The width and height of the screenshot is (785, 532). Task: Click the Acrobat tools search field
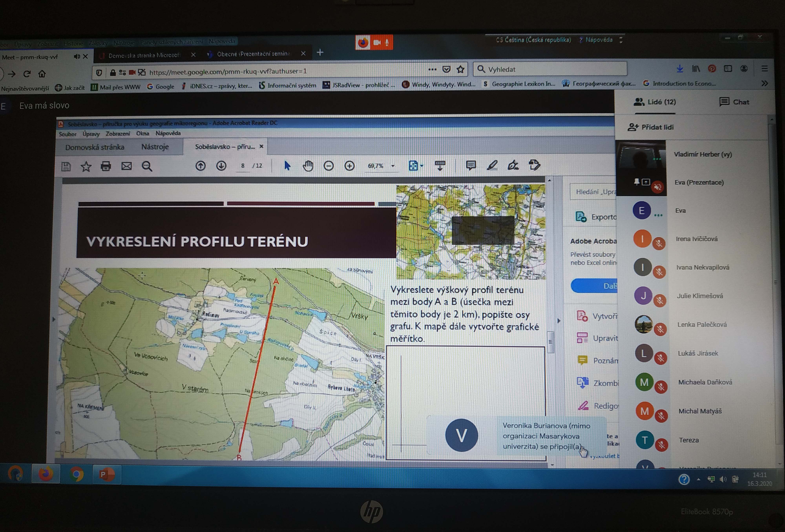(x=593, y=192)
